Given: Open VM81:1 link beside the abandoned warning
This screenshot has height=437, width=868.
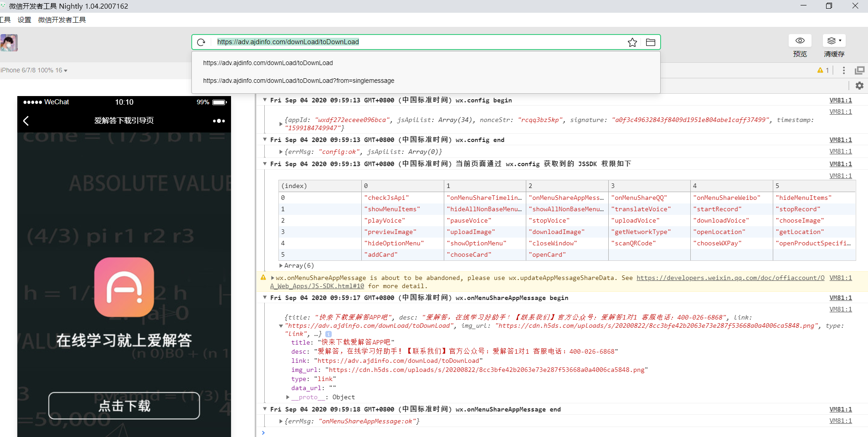Looking at the screenshot, I should click(841, 278).
